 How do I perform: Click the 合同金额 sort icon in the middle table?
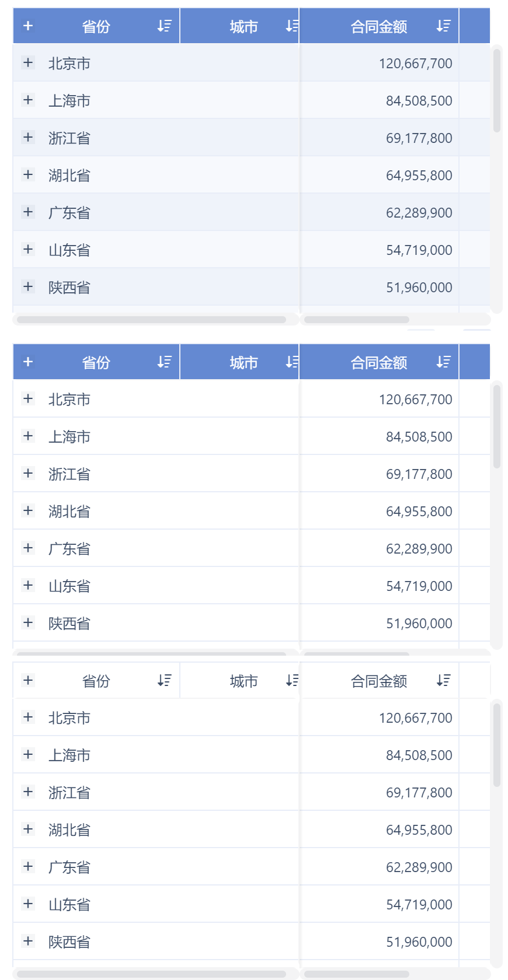pos(443,362)
